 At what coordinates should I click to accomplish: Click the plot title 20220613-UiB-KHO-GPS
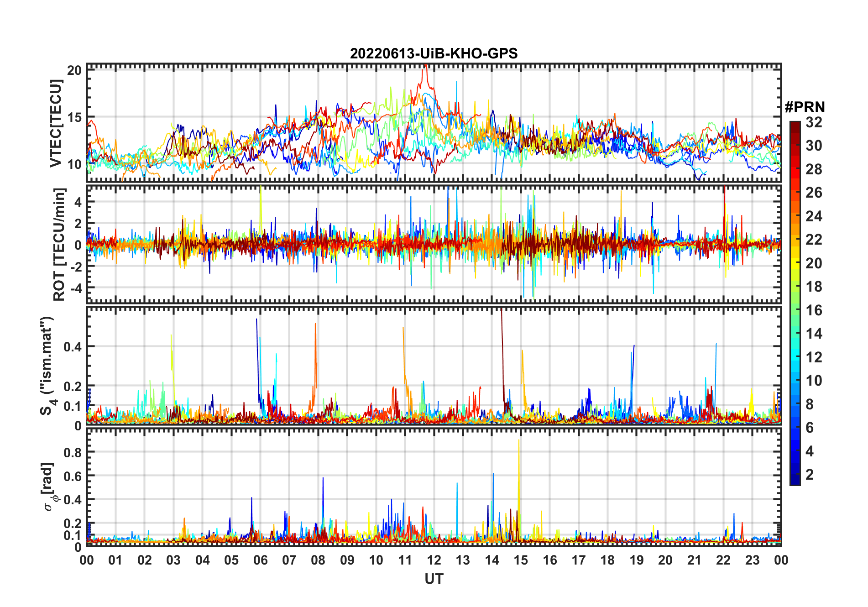[x=434, y=54]
